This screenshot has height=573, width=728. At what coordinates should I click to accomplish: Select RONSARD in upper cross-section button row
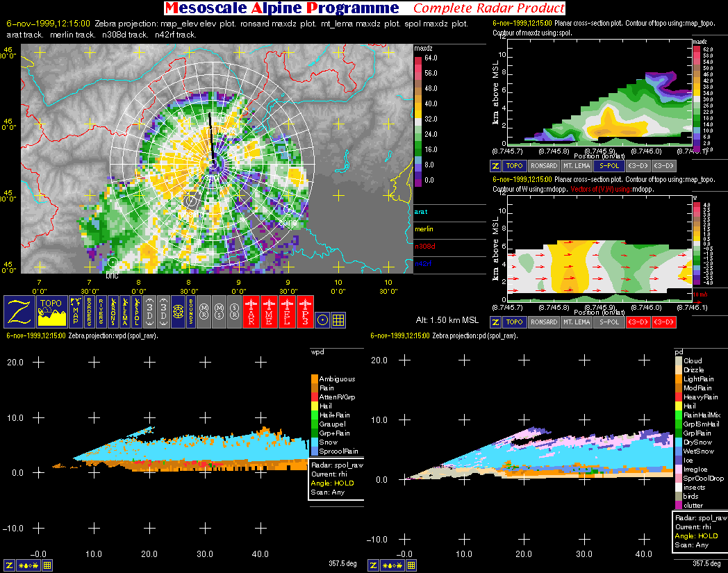coord(543,166)
